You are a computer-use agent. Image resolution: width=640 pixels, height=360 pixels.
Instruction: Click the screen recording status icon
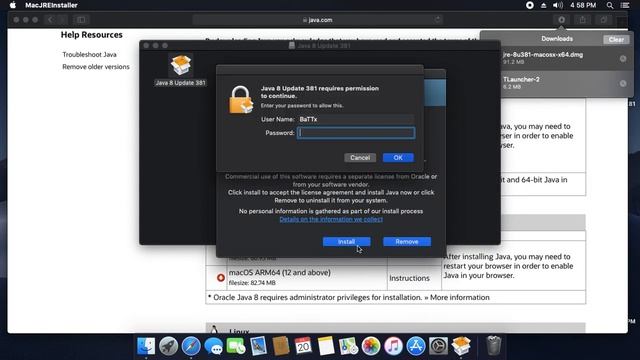(x=530, y=5)
